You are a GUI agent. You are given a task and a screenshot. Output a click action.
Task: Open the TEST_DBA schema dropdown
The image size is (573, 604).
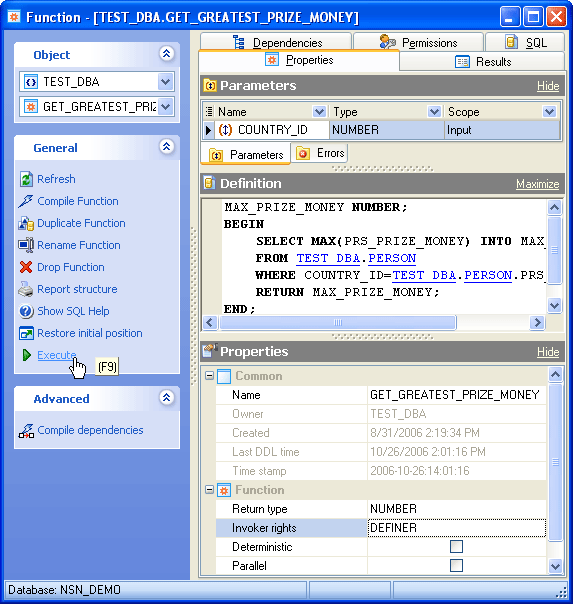[166, 82]
